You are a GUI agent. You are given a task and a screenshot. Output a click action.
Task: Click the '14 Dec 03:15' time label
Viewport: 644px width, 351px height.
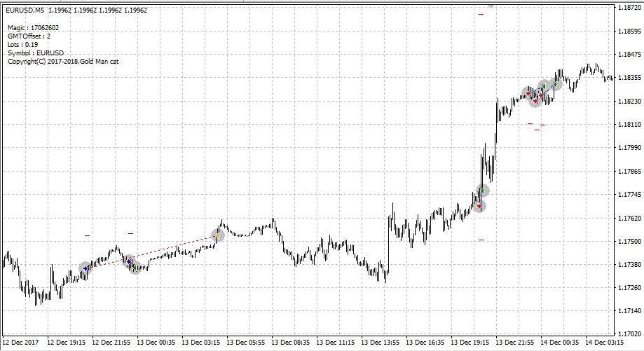coord(604,343)
